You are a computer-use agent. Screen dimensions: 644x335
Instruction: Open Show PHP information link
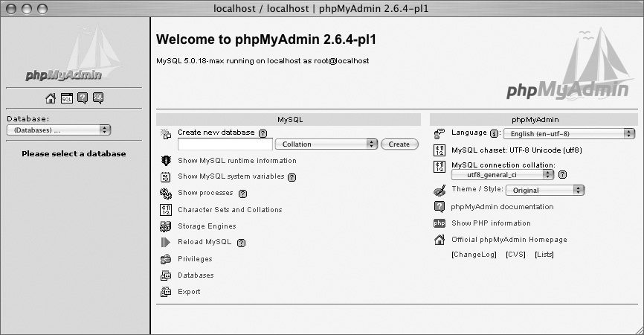pyautogui.click(x=492, y=223)
